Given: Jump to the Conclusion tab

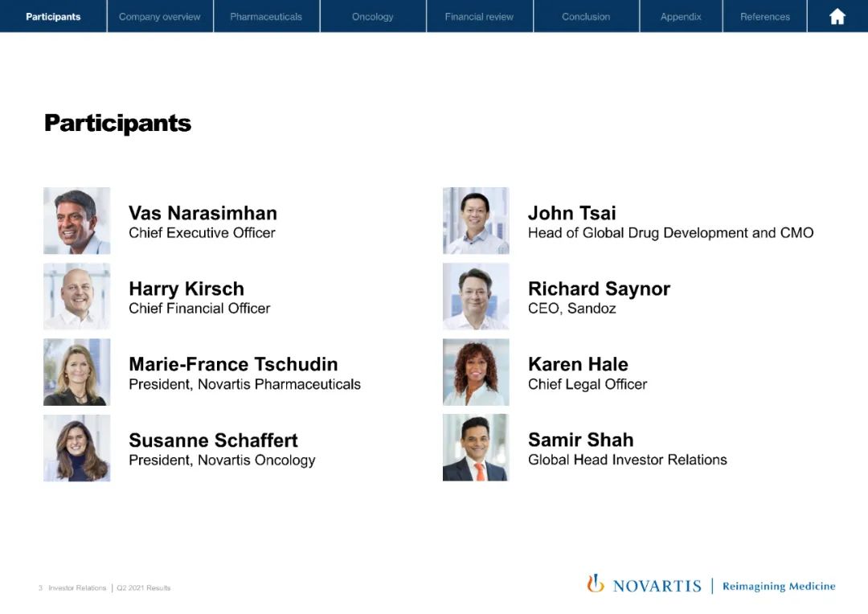Looking at the screenshot, I should (586, 16).
